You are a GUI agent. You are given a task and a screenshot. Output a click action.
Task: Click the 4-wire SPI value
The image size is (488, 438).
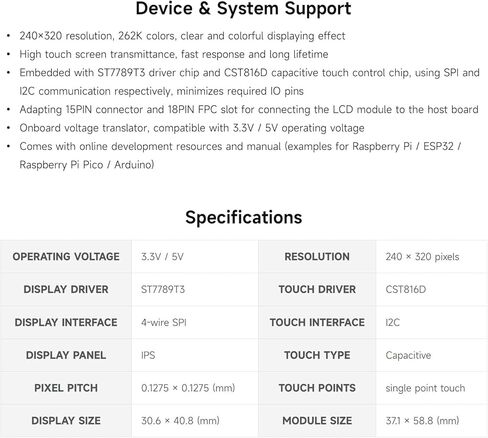tap(164, 322)
